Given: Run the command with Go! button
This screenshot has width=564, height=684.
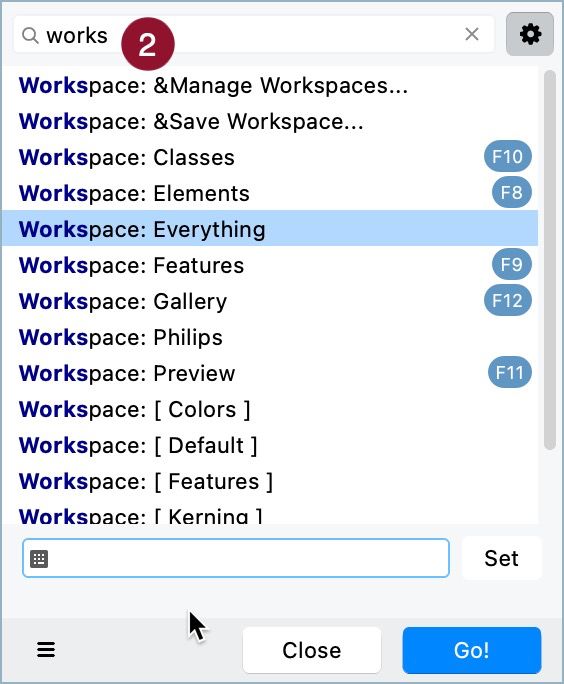Looking at the screenshot, I should point(472,650).
